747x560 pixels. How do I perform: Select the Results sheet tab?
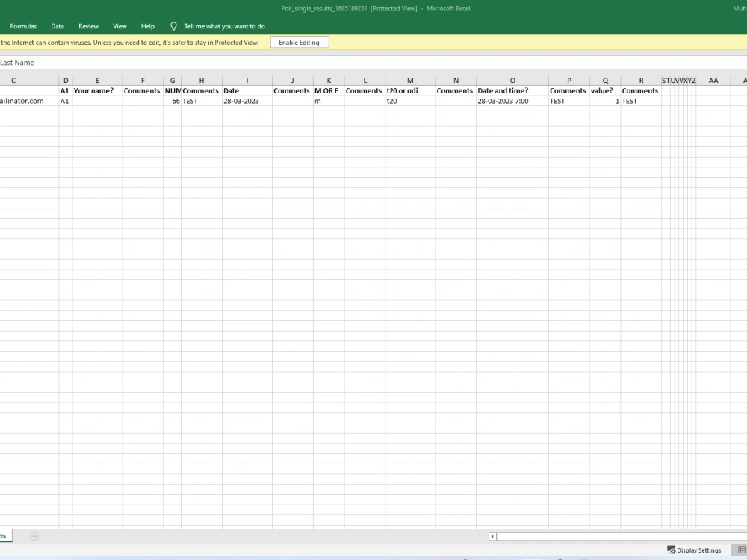pos(4,536)
